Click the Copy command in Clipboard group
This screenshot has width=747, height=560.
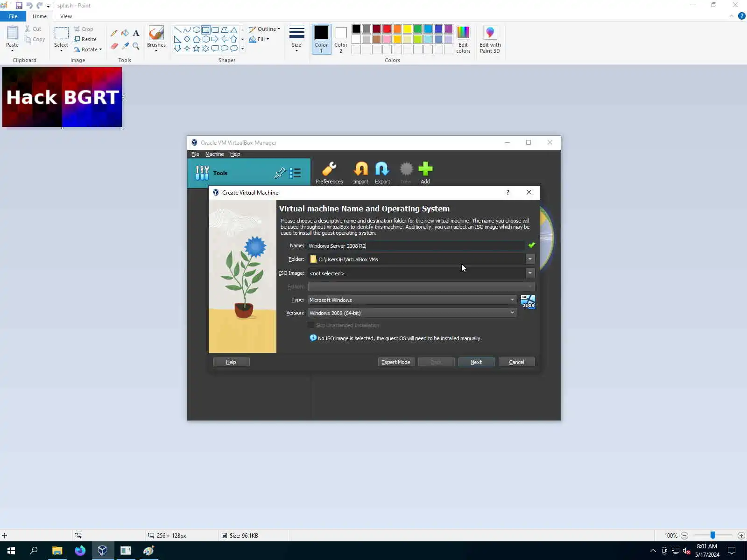click(35, 39)
